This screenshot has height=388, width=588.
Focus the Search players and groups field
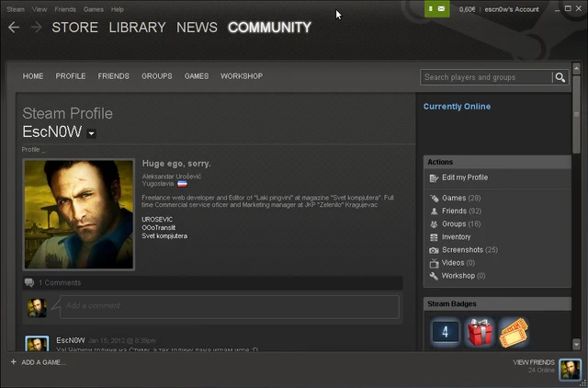click(x=486, y=77)
